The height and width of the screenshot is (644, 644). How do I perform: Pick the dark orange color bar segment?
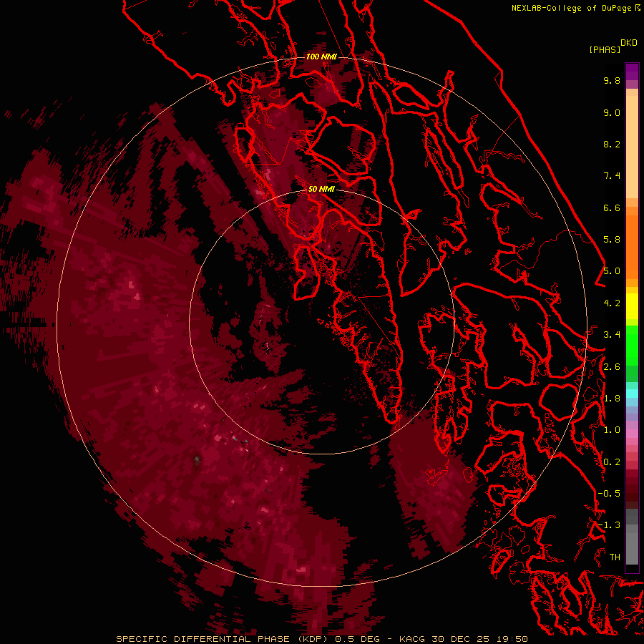pyautogui.click(x=632, y=246)
